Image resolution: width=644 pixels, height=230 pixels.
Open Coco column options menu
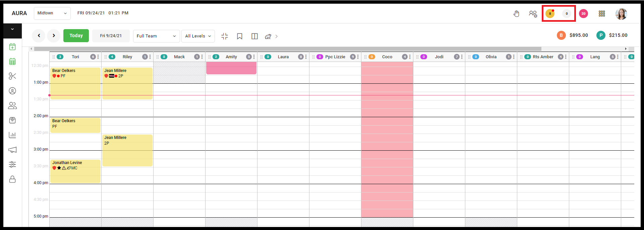pyautogui.click(x=410, y=57)
